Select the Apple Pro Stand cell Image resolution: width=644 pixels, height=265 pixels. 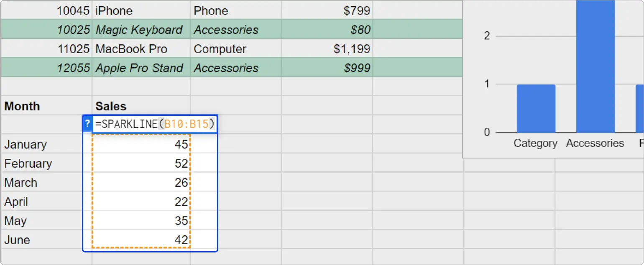(140, 67)
